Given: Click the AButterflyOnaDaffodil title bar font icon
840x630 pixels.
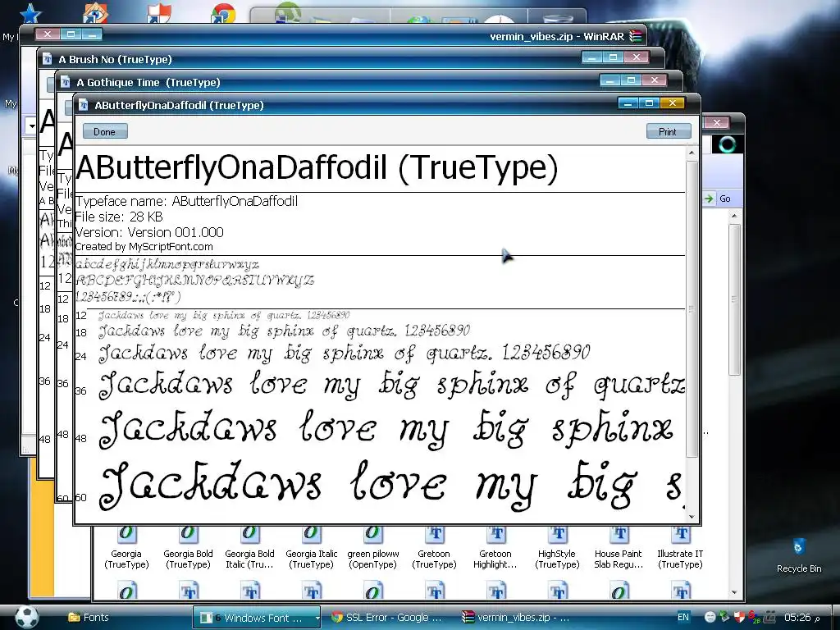Looking at the screenshot, I should point(83,105).
